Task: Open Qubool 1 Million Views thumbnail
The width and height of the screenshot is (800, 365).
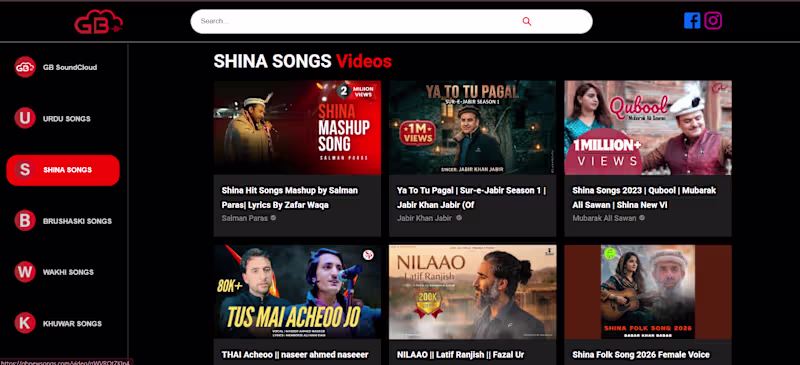Action: [x=648, y=128]
